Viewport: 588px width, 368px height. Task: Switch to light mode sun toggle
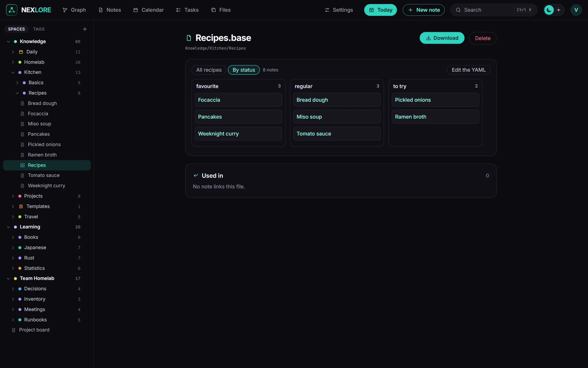point(559,10)
